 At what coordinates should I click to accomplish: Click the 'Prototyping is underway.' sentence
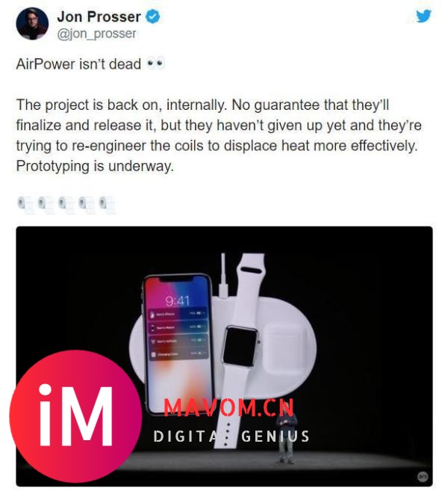point(95,166)
